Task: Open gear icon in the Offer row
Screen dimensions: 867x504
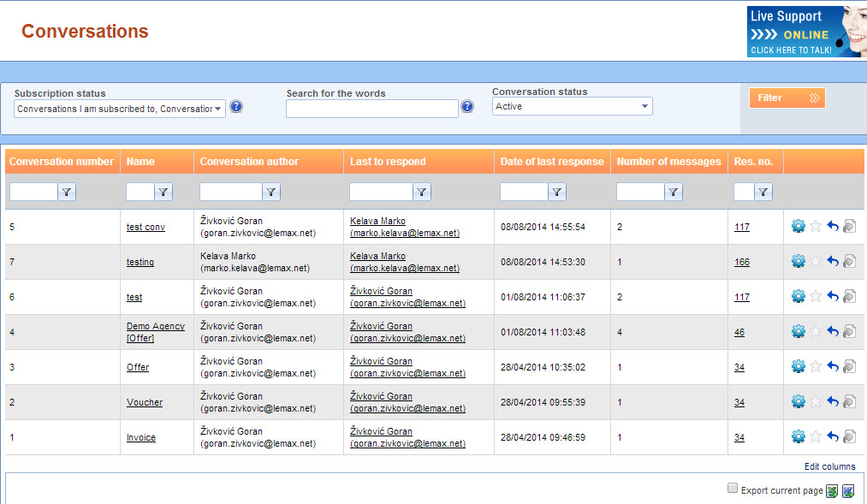Action: (798, 366)
